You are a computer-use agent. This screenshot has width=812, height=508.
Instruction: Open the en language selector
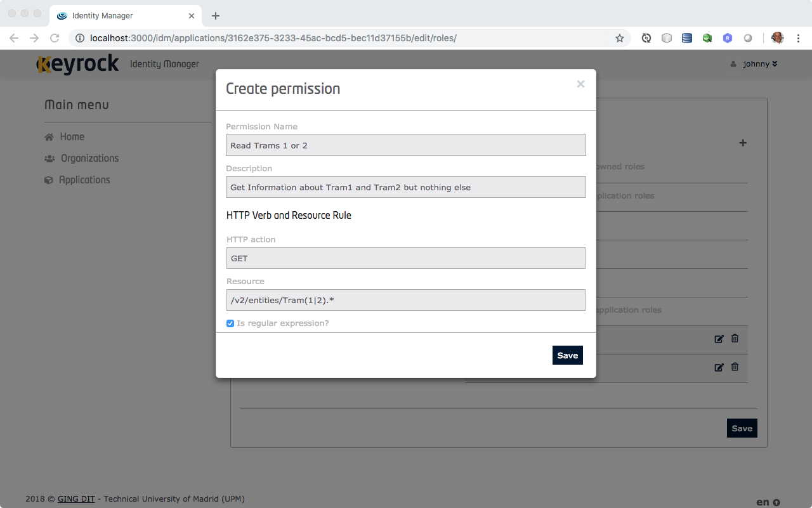[768, 502]
